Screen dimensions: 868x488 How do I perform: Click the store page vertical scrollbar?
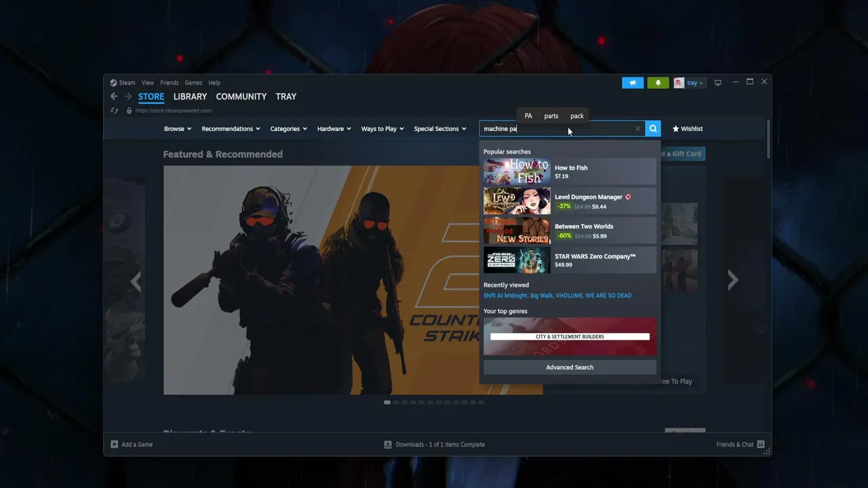tap(768, 139)
